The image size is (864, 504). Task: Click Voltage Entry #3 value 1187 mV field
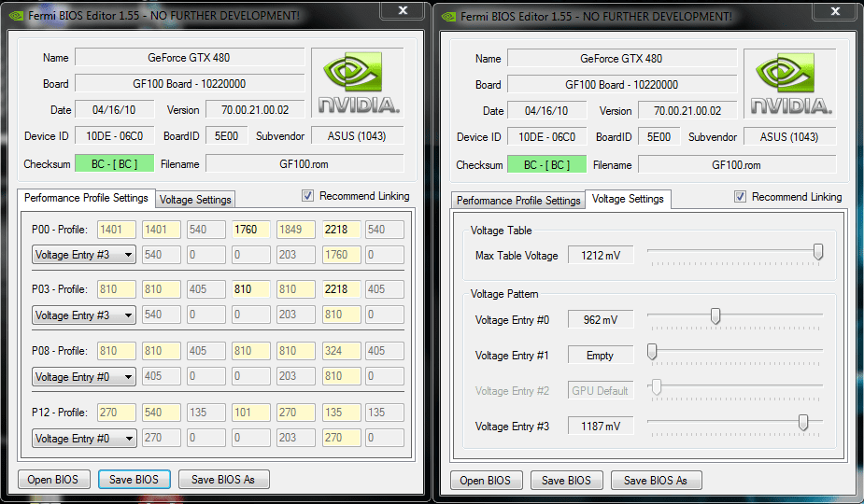point(601,427)
